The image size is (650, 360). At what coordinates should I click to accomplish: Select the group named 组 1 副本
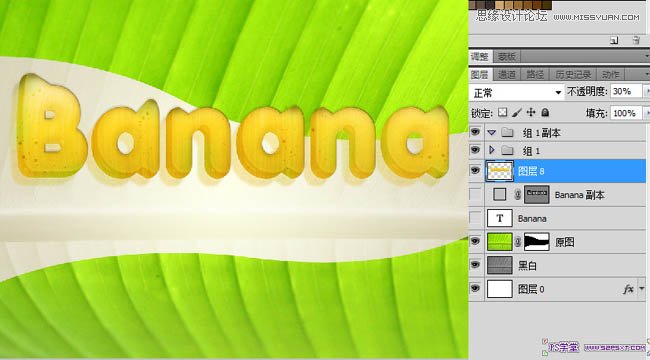pyautogui.click(x=541, y=133)
